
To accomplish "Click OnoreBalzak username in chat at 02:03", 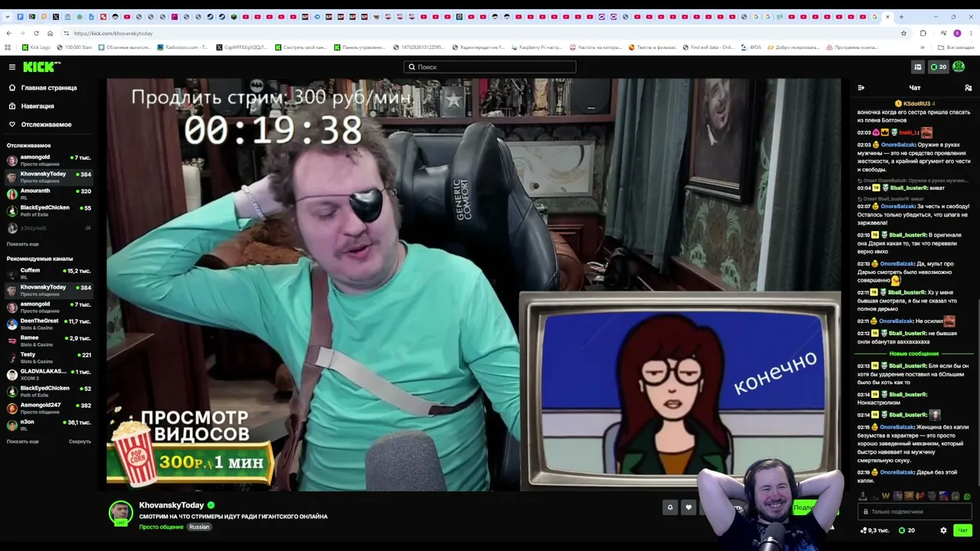I will [897, 145].
